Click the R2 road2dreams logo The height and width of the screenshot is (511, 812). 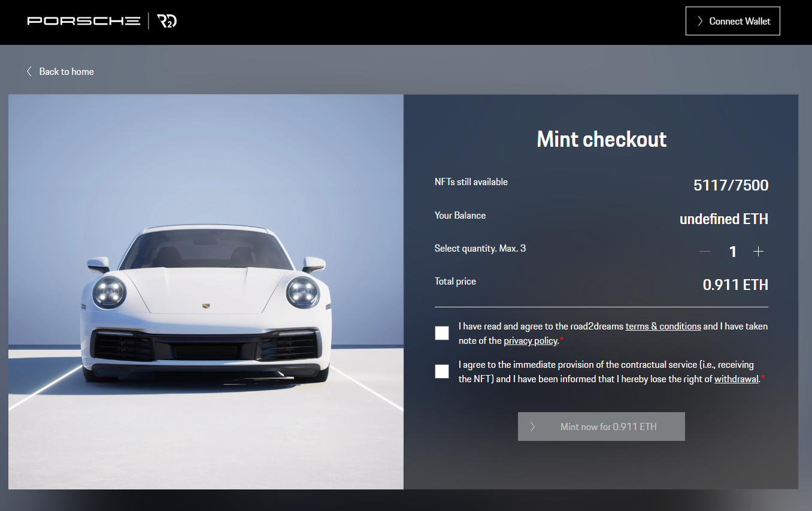pos(167,21)
